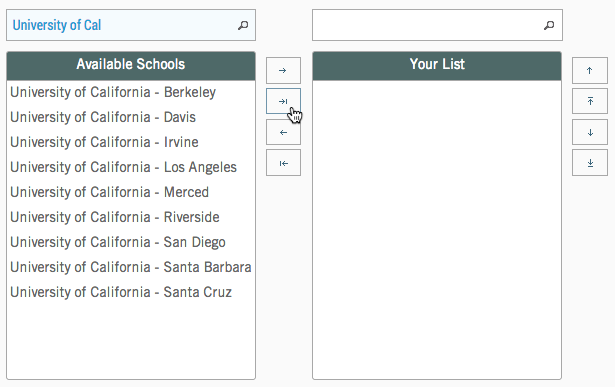Click the move all left arrow button
Viewport: 615px width, 387px height.
(283, 163)
